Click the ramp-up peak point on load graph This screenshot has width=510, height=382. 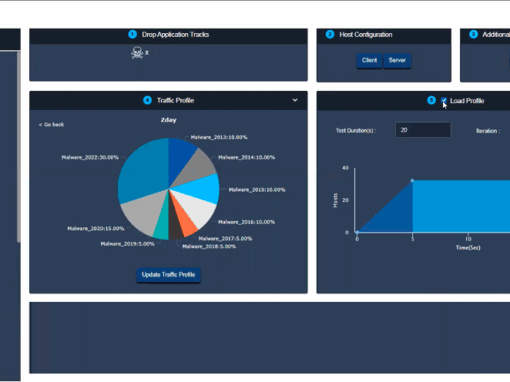pyautogui.click(x=412, y=181)
